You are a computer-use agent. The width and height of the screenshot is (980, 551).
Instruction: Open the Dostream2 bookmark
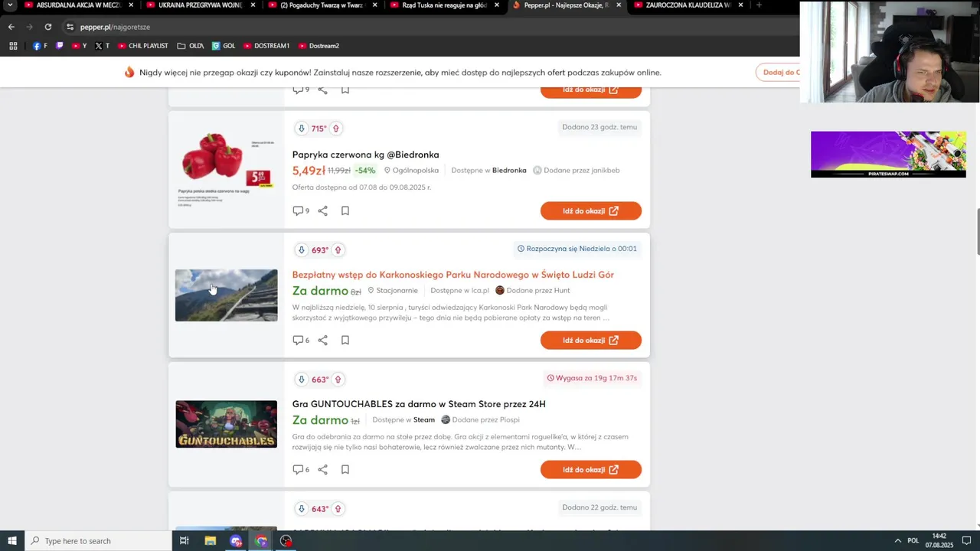[318, 46]
